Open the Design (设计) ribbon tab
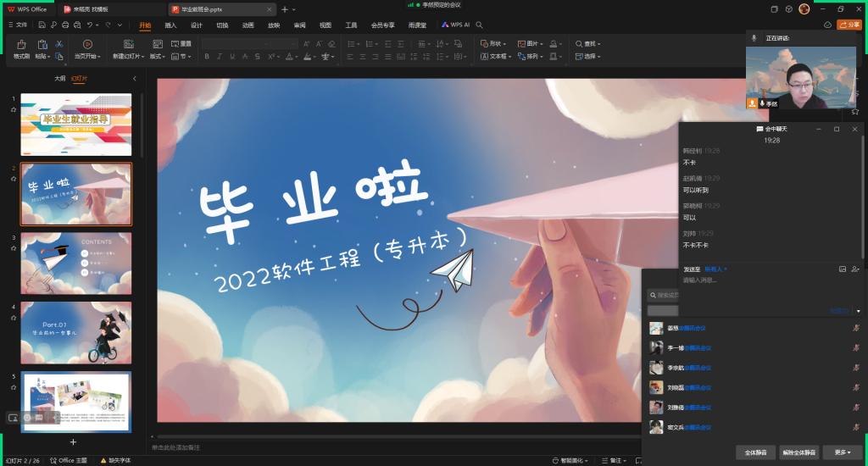868x466 pixels. (x=197, y=25)
